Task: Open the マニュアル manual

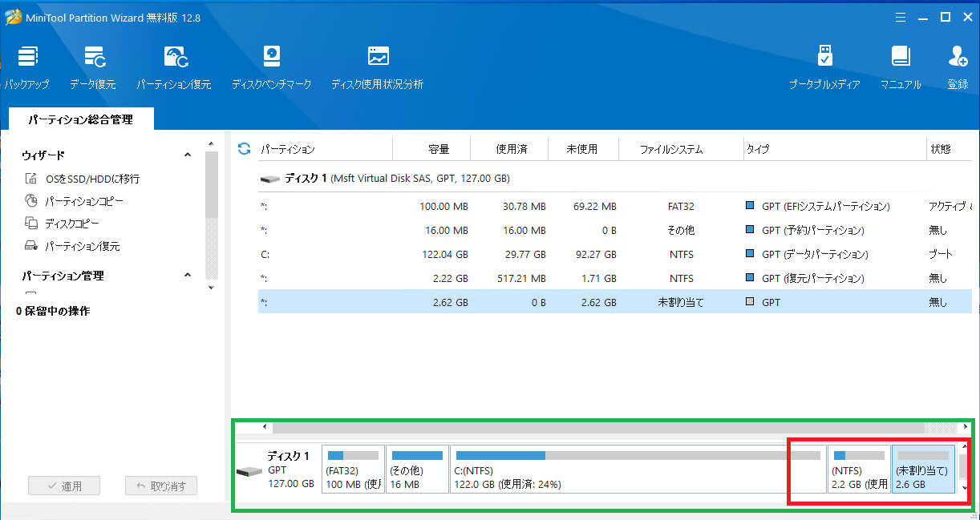Action: click(901, 67)
